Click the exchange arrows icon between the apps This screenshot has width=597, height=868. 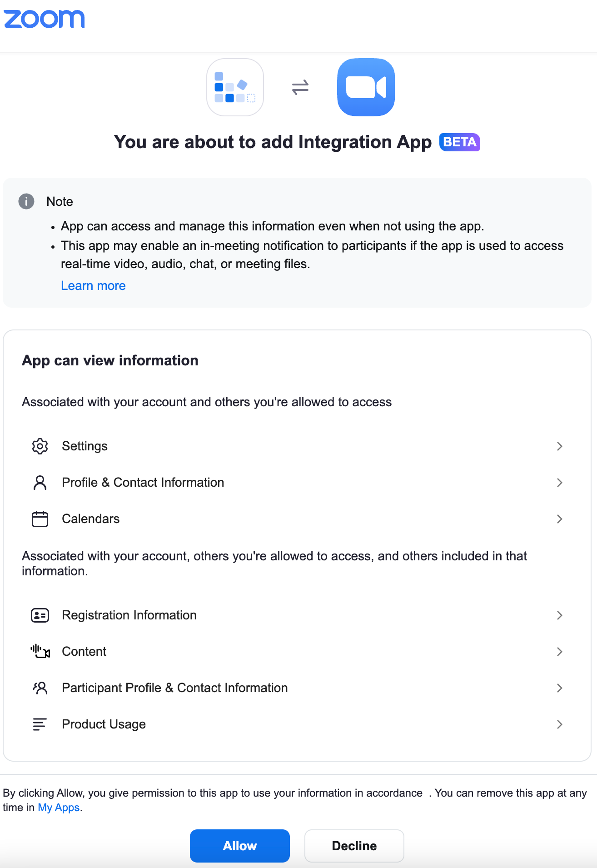click(x=300, y=87)
